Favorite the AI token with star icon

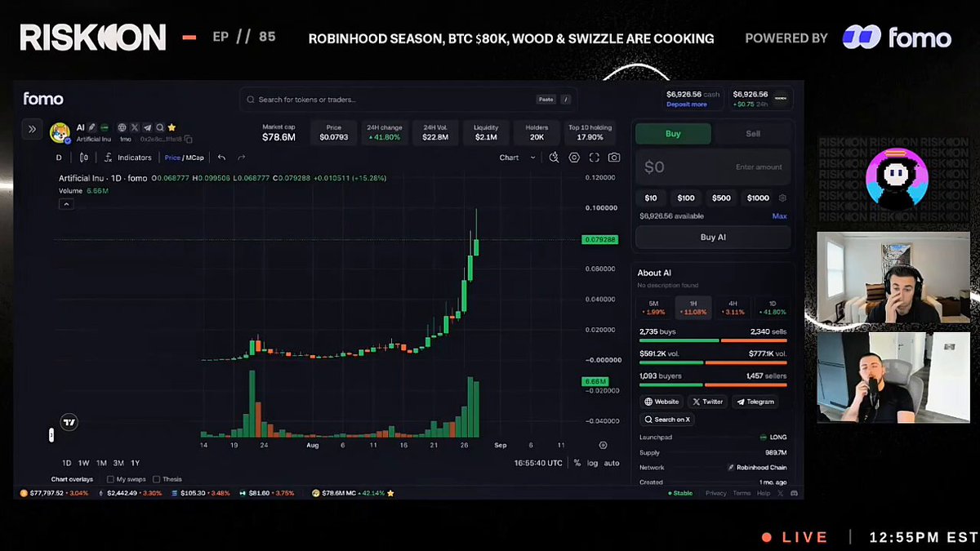click(x=171, y=127)
